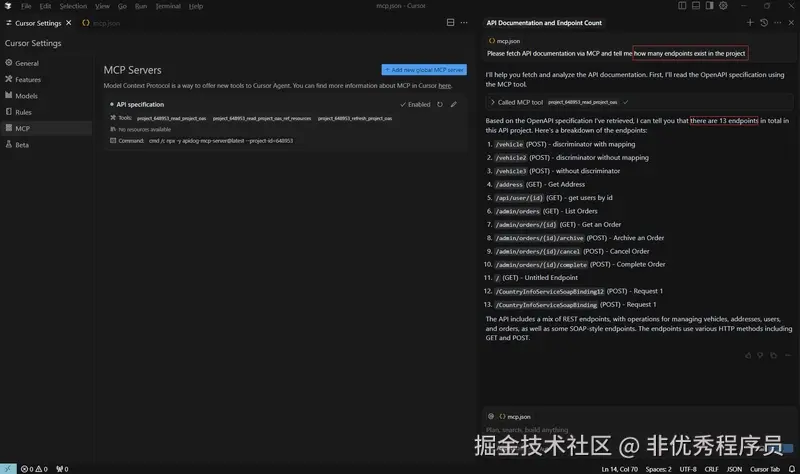The height and width of the screenshot is (474, 800).
Task: Toggle primary sidebar layout icon in title bar
Action: (682, 6)
